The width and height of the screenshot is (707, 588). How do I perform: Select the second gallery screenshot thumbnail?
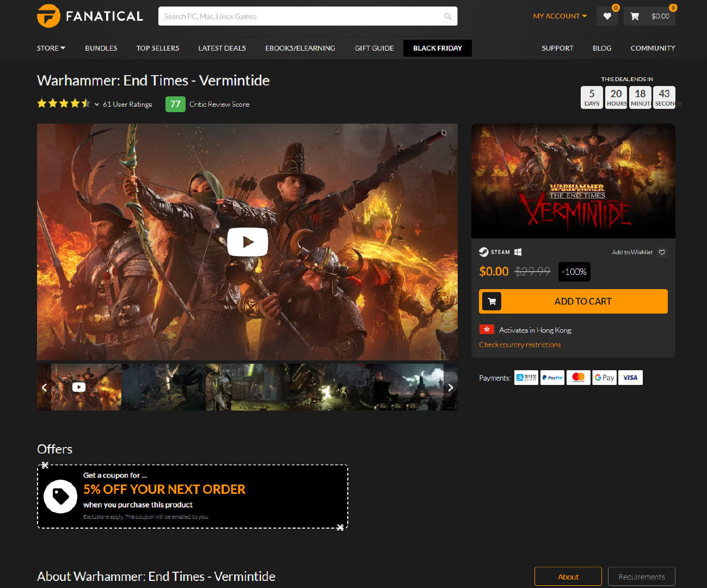click(163, 387)
